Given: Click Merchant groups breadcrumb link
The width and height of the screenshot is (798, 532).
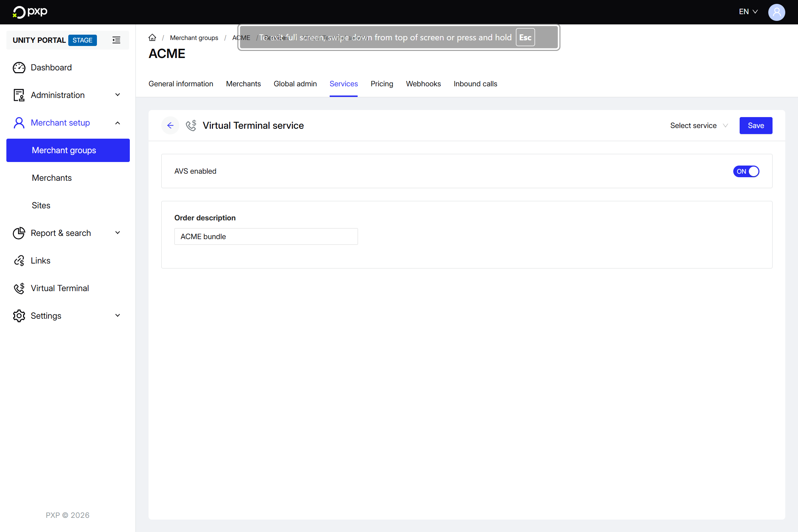Looking at the screenshot, I should click(194, 38).
